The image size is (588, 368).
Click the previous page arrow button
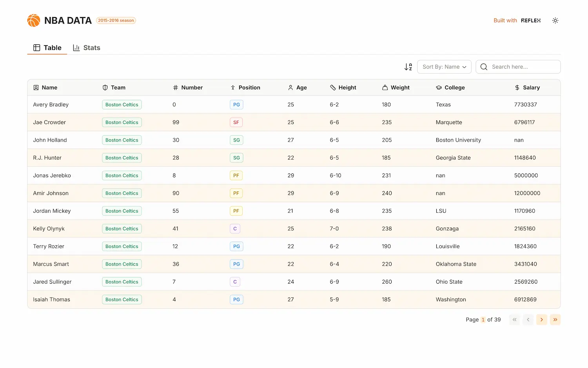click(x=528, y=320)
